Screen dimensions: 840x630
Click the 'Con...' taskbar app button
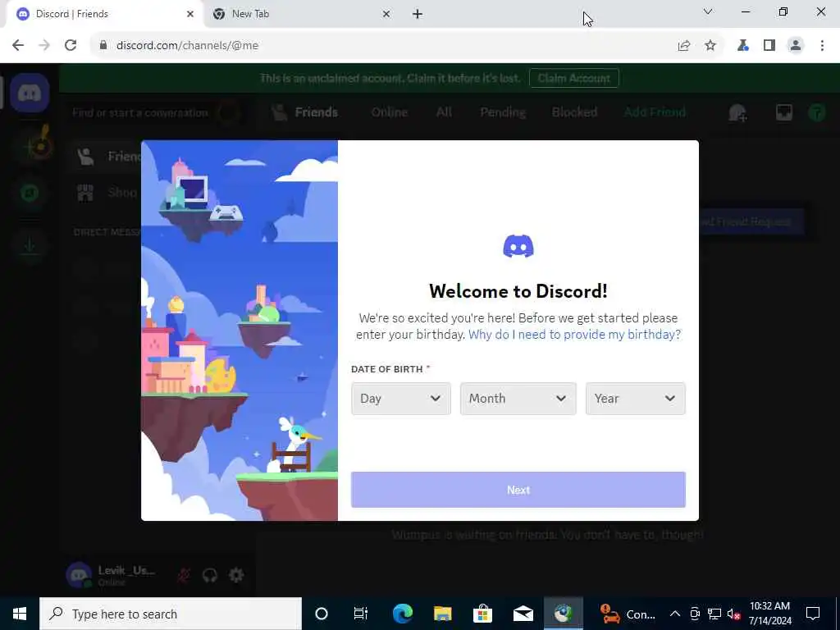click(628, 614)
